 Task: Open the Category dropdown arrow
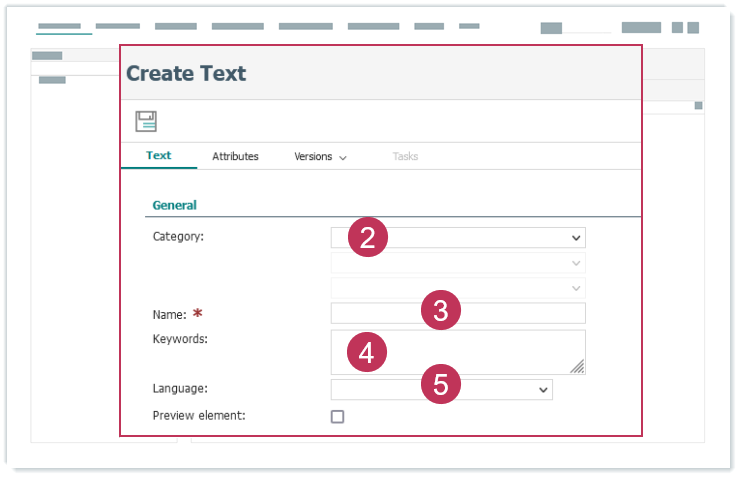[575, 238]
